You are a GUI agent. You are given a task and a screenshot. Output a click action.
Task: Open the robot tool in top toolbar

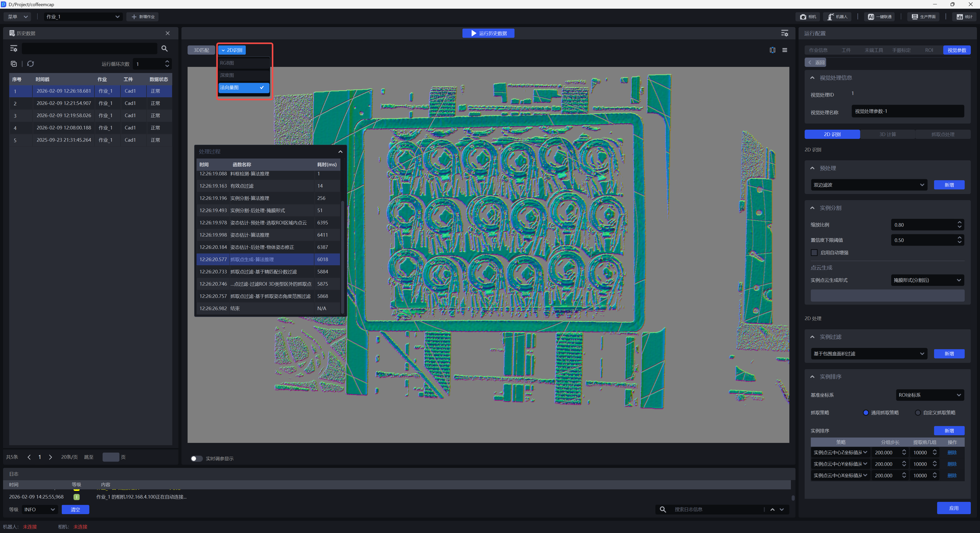point(838,17)
